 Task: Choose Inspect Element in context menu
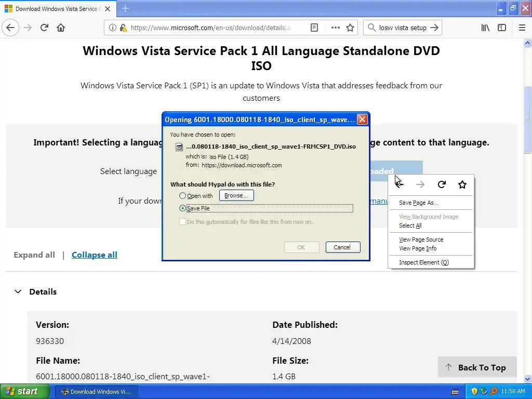tap(431, 262)
